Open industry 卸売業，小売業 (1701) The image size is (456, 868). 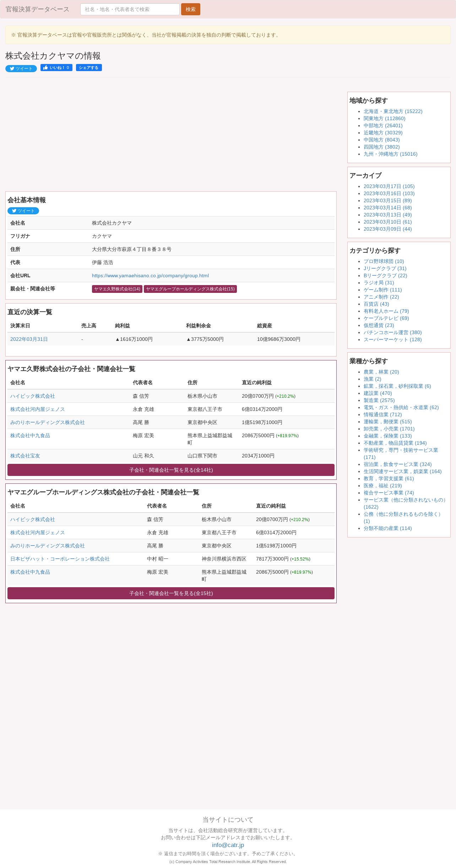point(389,429)
